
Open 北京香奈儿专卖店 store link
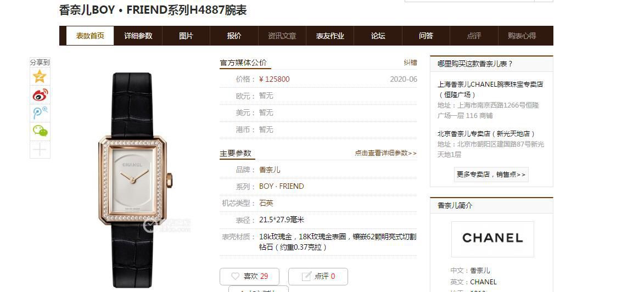(x=486, y=133)
